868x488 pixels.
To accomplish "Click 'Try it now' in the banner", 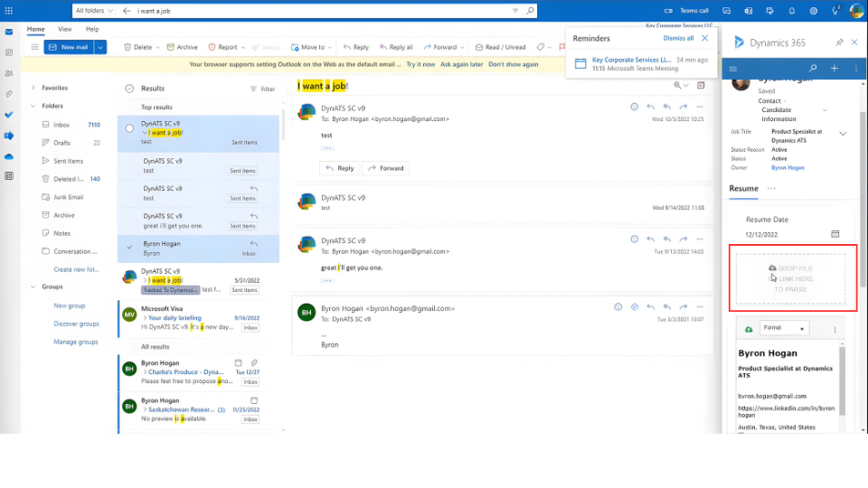I will pos(420,64).
